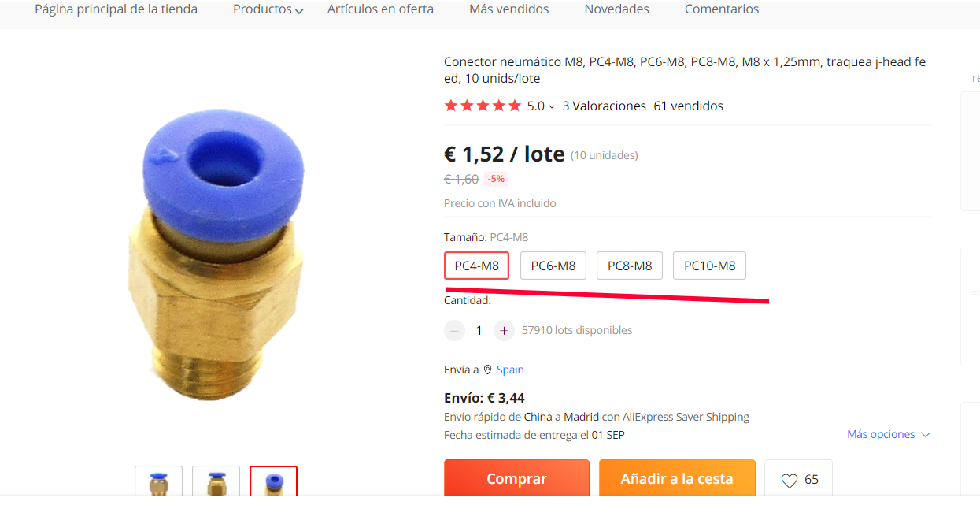
Task: Open the Novedades tab
Action: pos(616,9)
